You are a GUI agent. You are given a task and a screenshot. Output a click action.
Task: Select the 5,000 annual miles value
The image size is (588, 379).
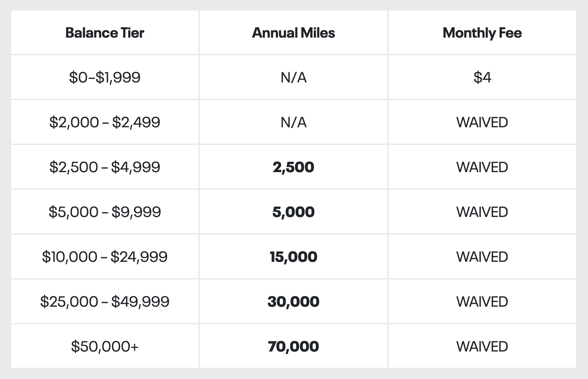pyautogui.click(x=293, y=212)
